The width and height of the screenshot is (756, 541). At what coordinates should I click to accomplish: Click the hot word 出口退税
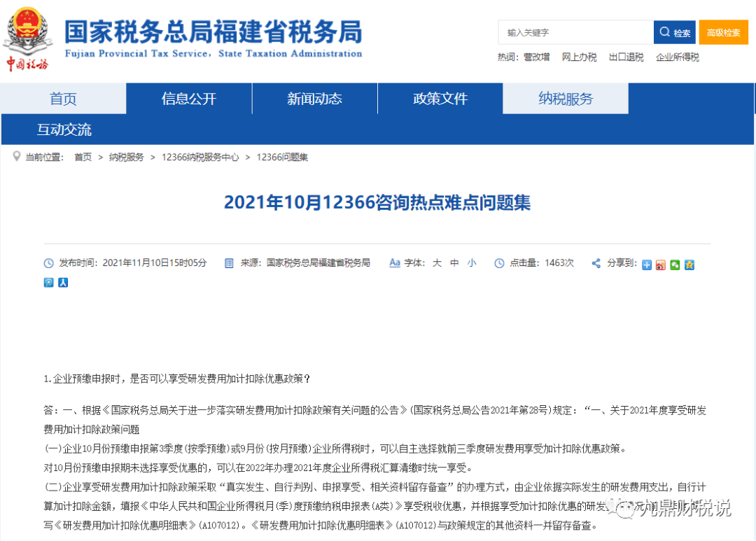coord(626,57)
